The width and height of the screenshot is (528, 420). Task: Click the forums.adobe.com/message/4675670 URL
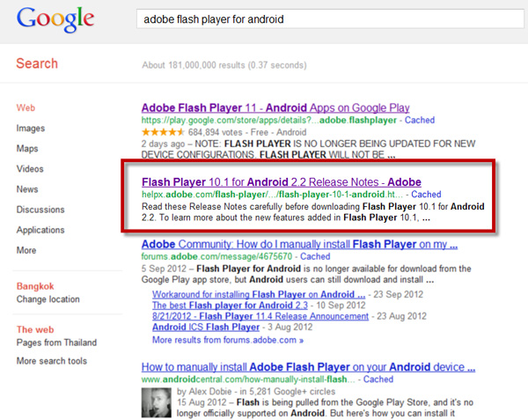tap(216, 256)
